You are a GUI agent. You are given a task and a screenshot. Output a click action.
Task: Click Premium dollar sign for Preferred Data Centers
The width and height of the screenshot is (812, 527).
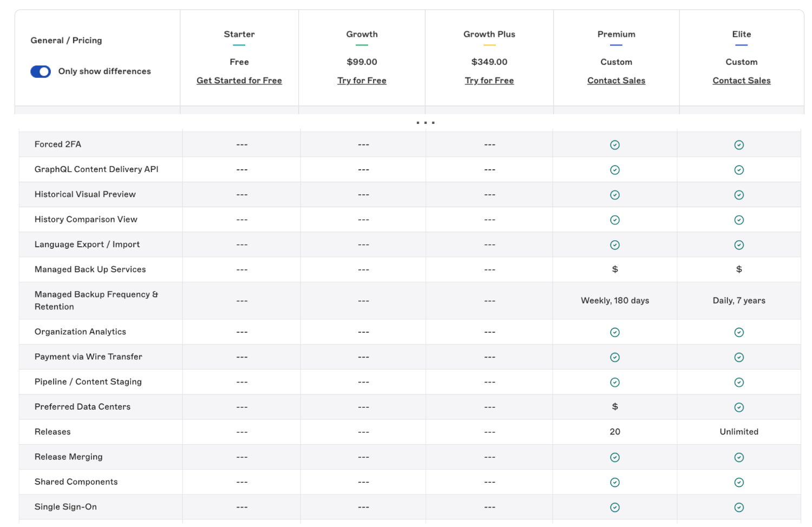614,407
